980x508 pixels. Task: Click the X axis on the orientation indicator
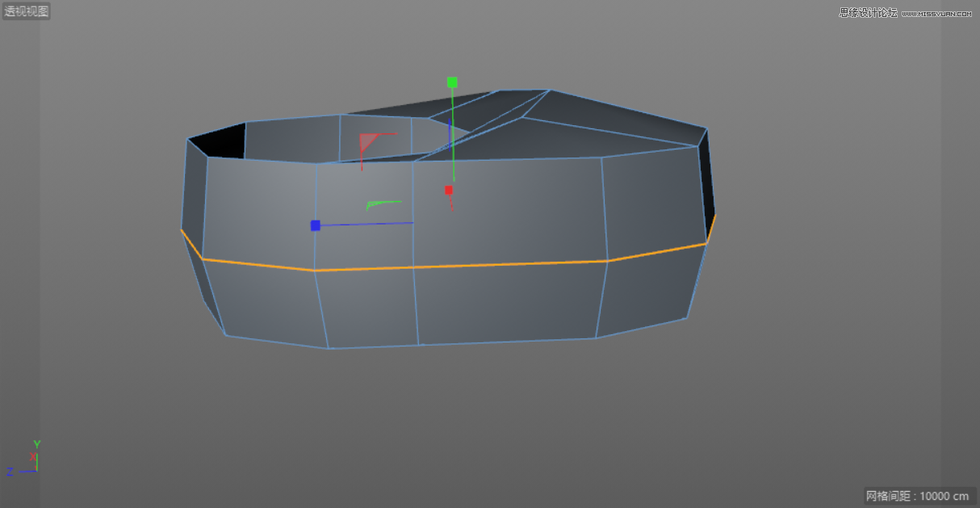tap(32, 457)
